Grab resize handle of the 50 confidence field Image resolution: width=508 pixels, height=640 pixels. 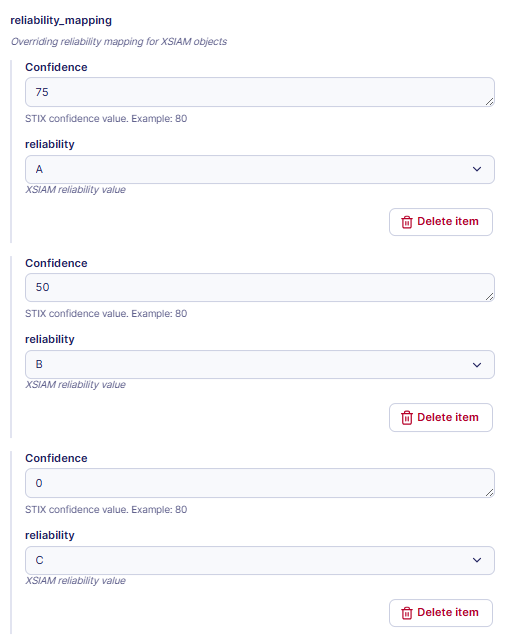click(489, 297)
